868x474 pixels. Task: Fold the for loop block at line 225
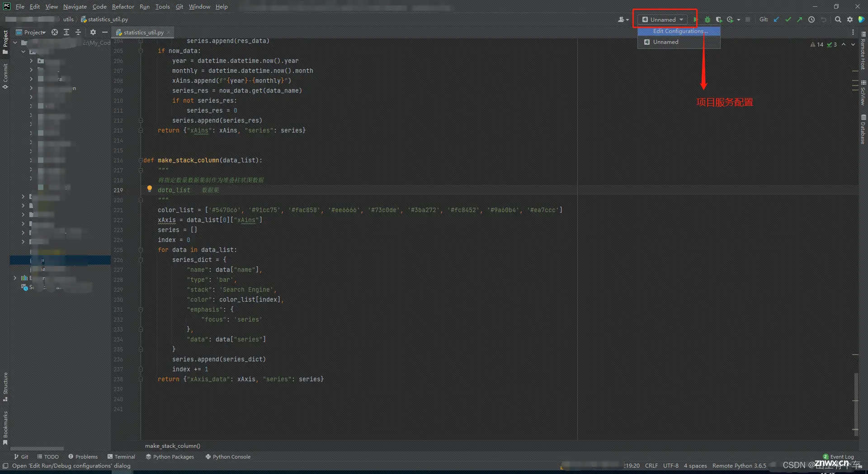141,250
